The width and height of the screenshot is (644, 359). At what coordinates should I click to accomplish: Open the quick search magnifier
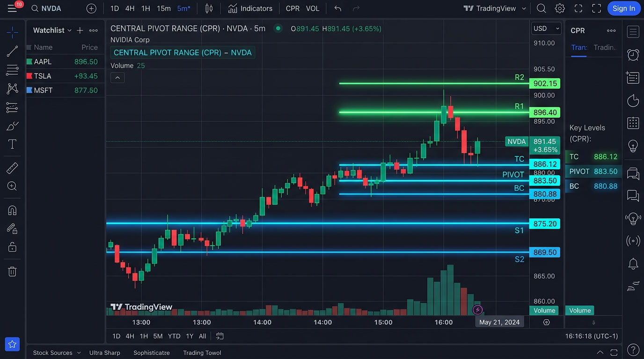[541, 8]
